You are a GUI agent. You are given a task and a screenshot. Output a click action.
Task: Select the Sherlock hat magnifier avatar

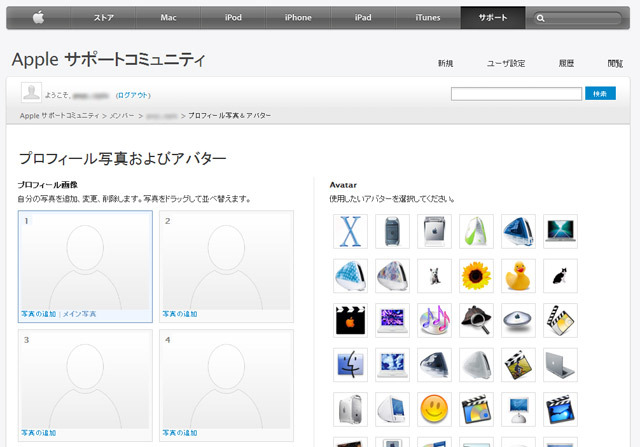pyautogui.click(x=476, y=320)
